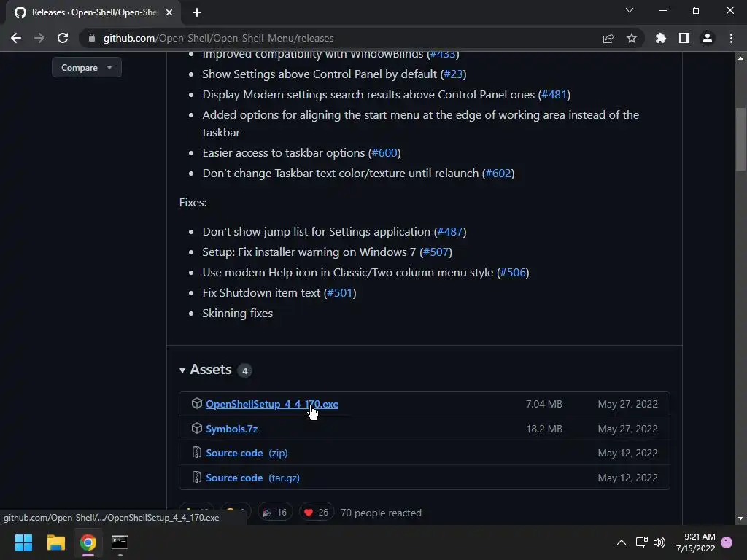Open issue #23 link
Image resolution: width=747 pixels, height=560 pixels.
click(x=453, y=74)
